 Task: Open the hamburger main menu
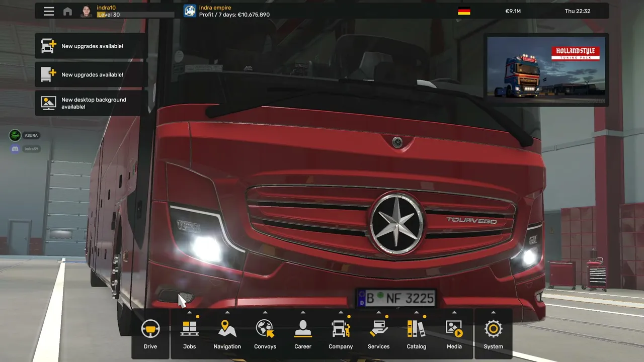(49, 11)
